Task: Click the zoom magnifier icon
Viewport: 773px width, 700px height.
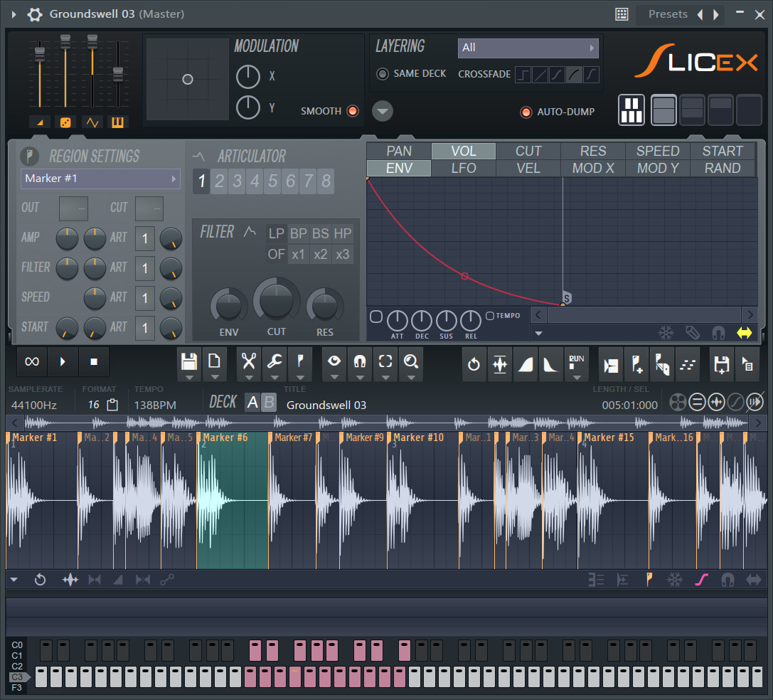Action: pos(410,361)
